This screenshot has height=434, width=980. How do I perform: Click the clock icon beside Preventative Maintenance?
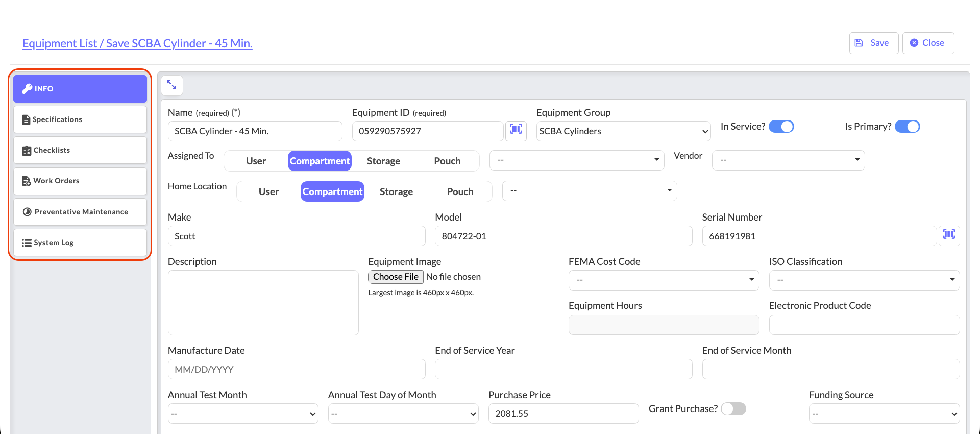click(28, 212)
